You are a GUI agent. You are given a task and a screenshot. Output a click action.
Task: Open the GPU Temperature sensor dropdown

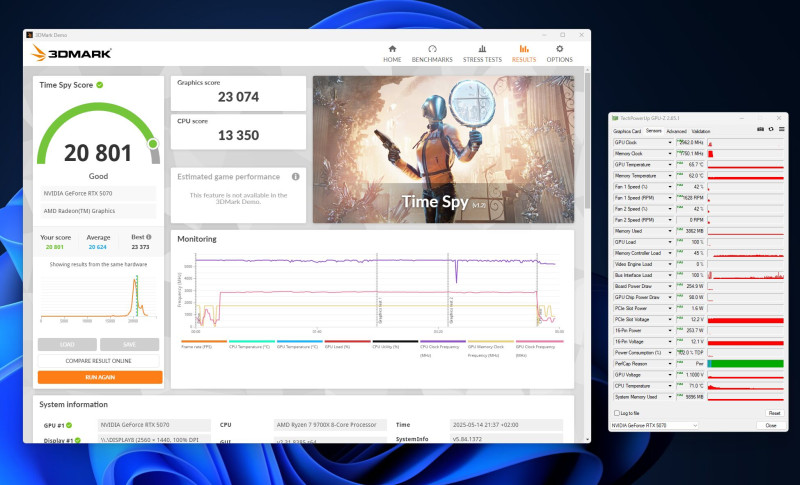pos(669,165)
